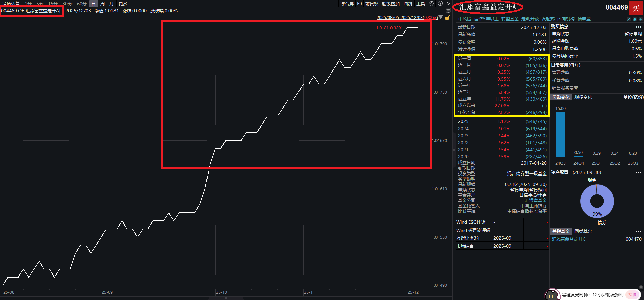
Task: Click the WP icon under the toolbar
Action: (x=448, y=11)
